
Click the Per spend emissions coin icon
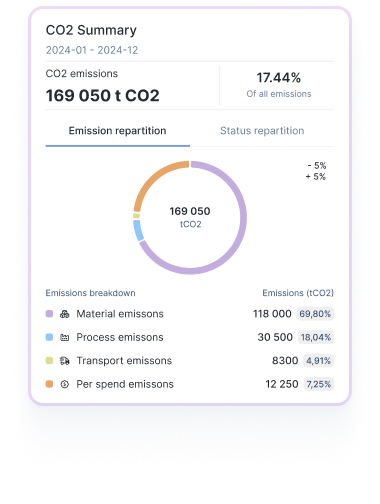click(x=65, y=384)
